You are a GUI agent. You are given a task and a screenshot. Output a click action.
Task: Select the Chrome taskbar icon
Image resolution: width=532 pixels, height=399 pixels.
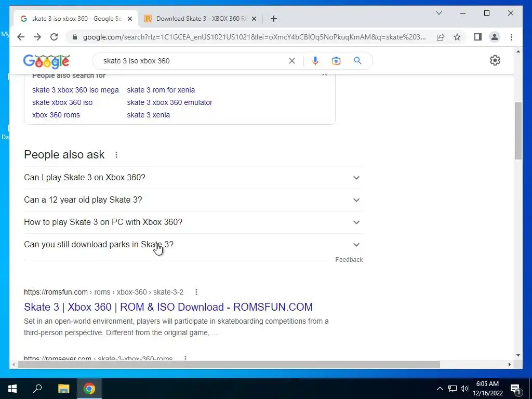point(89,389)
